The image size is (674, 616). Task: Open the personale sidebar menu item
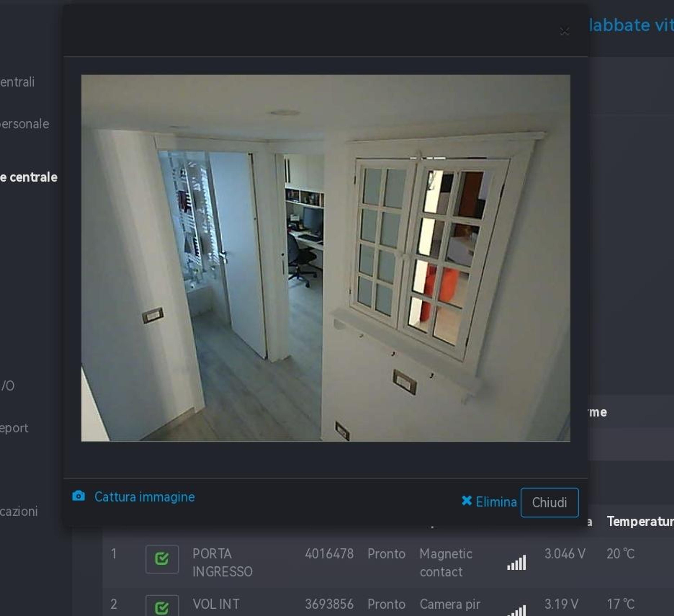[x=25, y=124]
